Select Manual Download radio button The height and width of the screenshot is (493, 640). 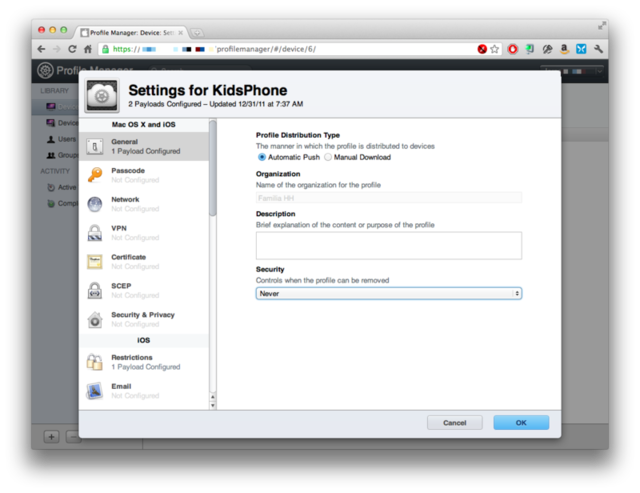coord(328,157)
